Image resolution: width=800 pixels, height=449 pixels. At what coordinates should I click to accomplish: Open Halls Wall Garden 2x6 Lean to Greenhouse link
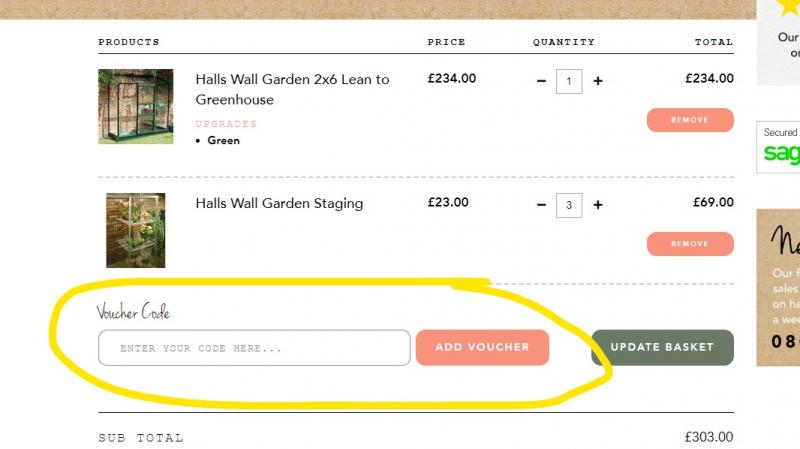(x=292, y=89)
